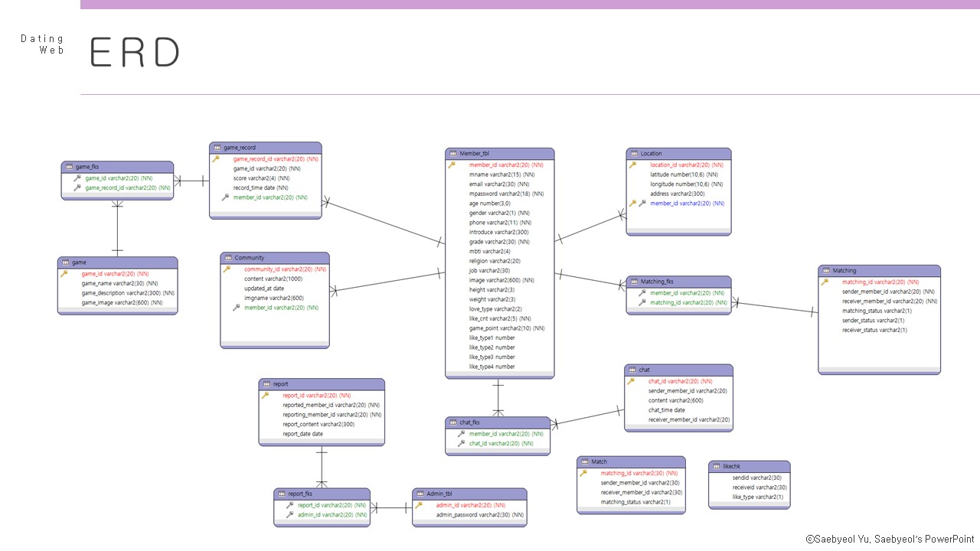Click primary key icon beside admin_id in Admin_tbl
The height and width of the screenshot is (551, 980).
(419, 505)
